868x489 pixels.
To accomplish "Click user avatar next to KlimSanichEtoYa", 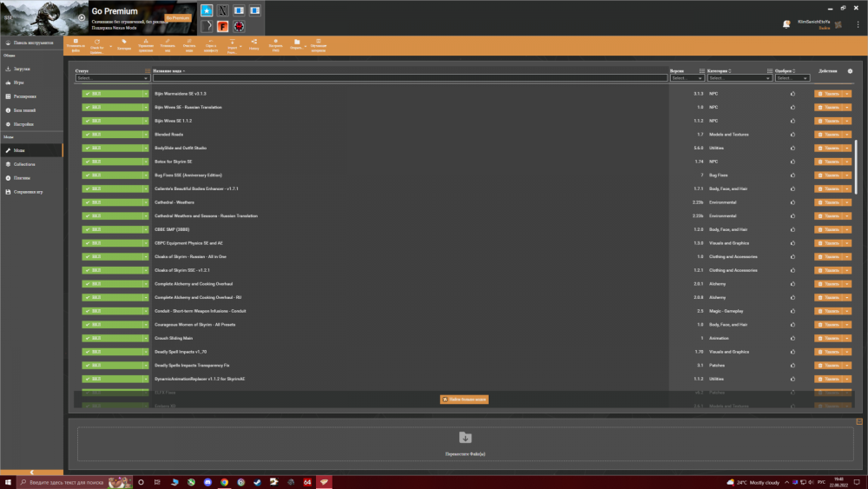I will [838, 24].
